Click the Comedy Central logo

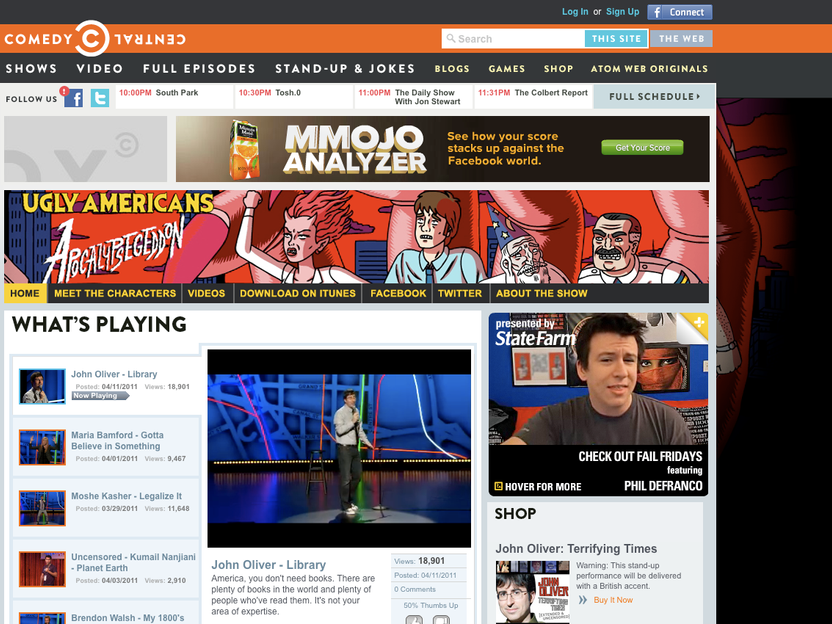point(95,39)
